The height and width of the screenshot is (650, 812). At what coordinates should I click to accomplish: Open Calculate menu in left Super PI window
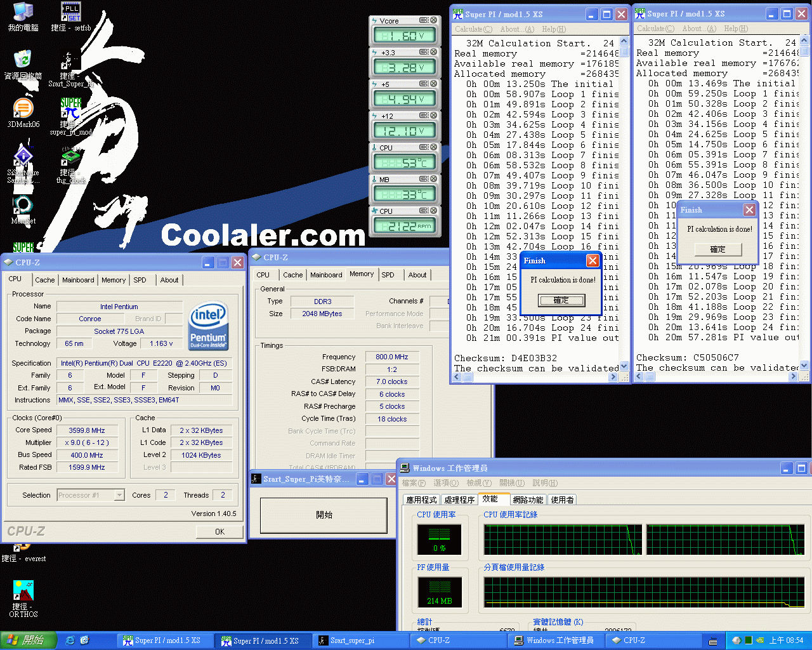473,29
